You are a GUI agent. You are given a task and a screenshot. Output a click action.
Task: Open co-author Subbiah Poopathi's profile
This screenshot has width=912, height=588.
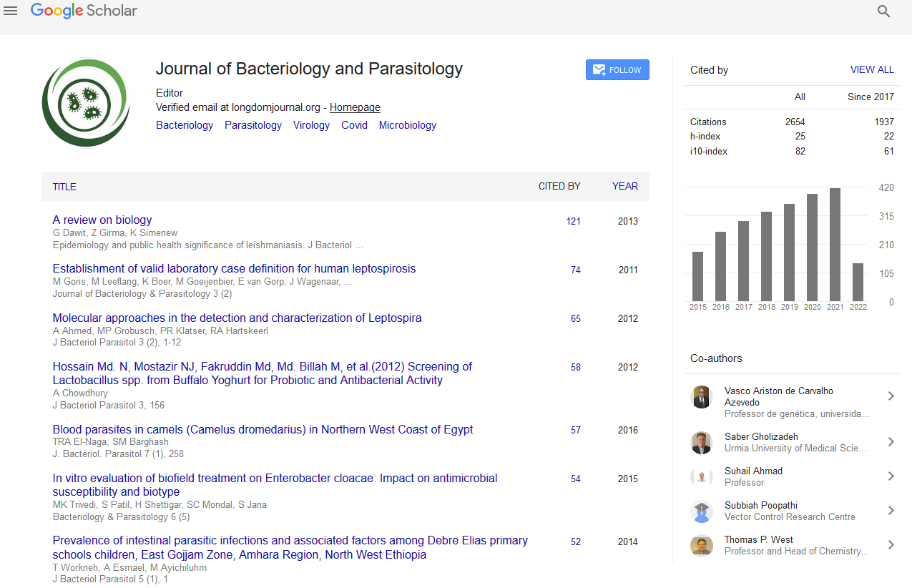point(761,505)
